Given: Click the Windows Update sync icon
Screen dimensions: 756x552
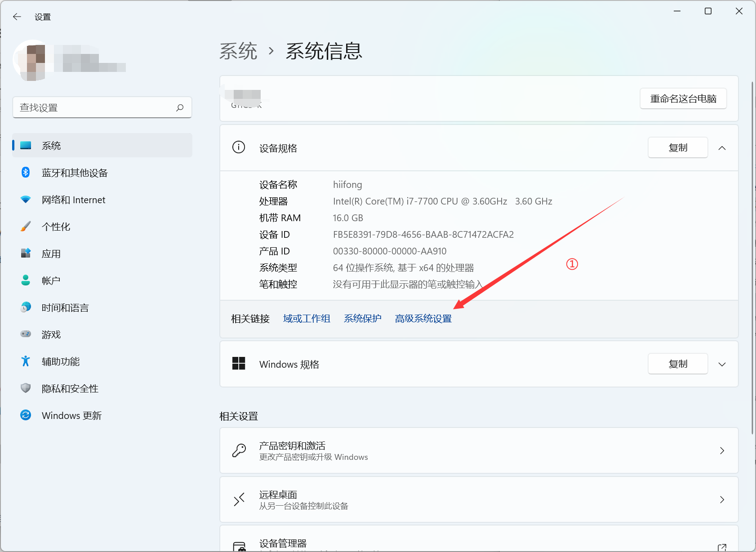Looking at the screenshot, I should (26, 415).
